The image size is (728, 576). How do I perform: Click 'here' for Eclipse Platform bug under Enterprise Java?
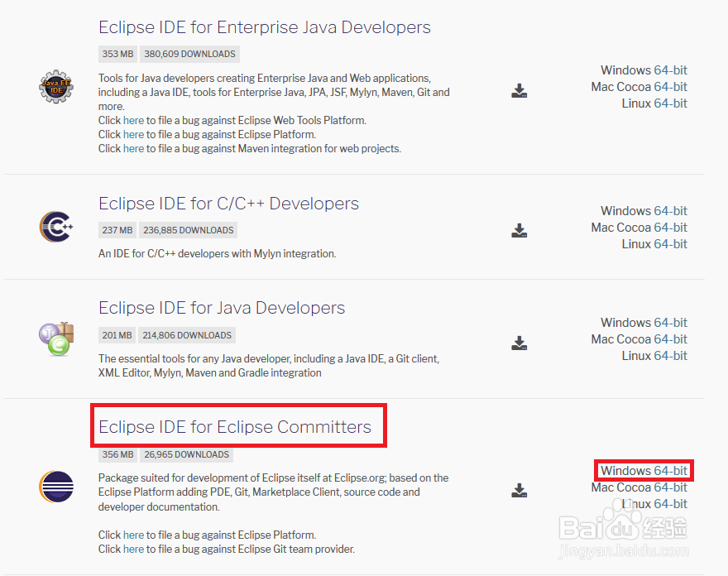coord(134,134)
